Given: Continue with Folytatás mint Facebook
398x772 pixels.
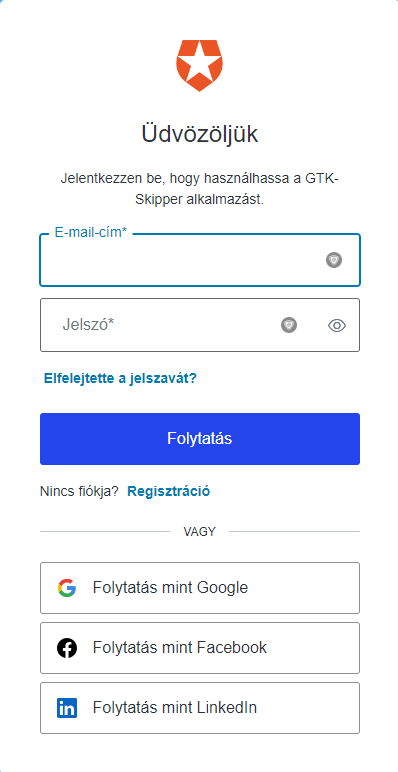Looking at the screenshot, I should click(x=200, y=648).
